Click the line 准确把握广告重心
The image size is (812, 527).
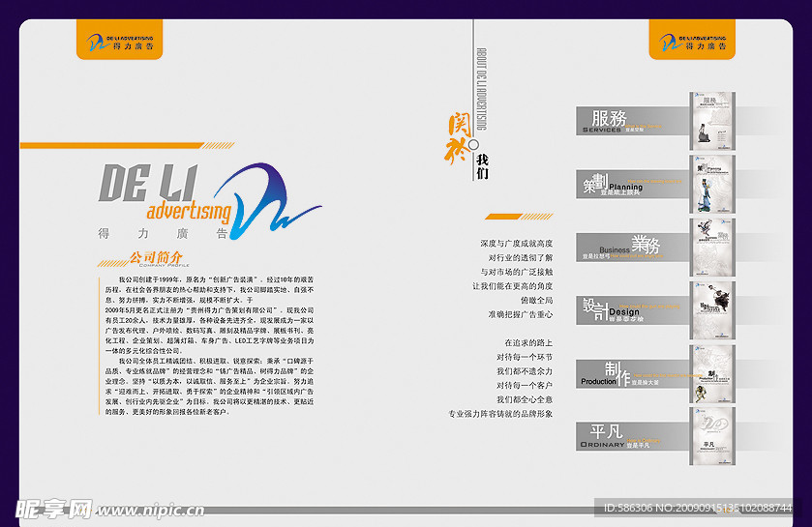[x=521, y=314]
